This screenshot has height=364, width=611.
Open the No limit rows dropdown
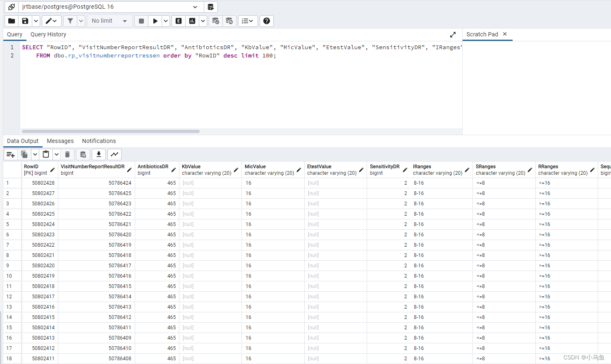click(110, 21)
